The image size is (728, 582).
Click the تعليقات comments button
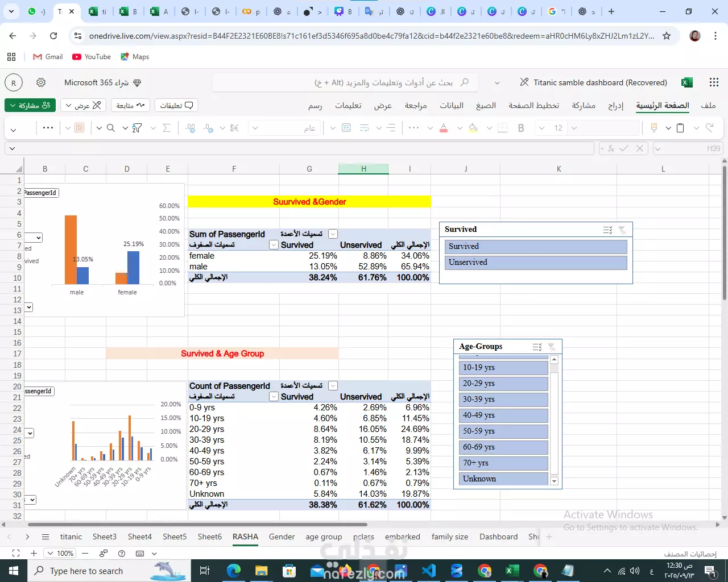[x=176, y=105]
